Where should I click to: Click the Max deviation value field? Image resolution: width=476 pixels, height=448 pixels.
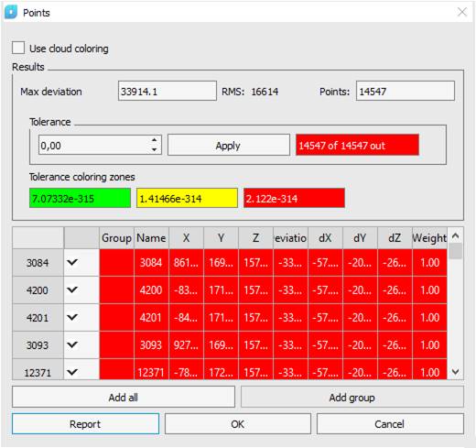pos(168,91)
